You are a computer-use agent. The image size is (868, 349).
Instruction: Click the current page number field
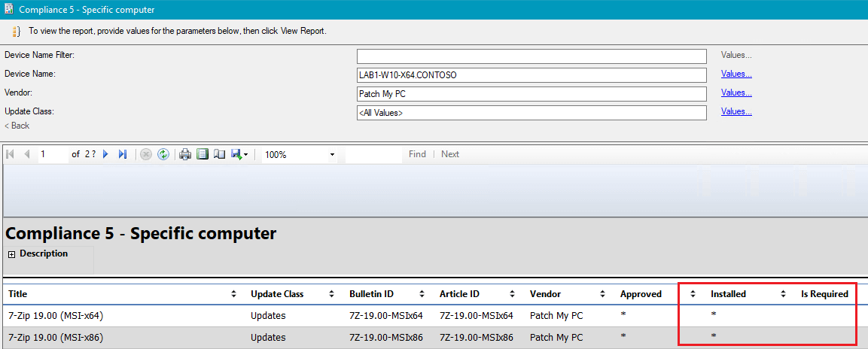53,154
